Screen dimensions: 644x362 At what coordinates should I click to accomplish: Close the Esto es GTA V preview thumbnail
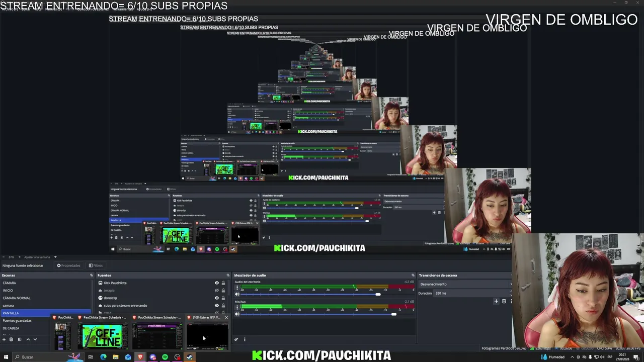coord(226,317)
